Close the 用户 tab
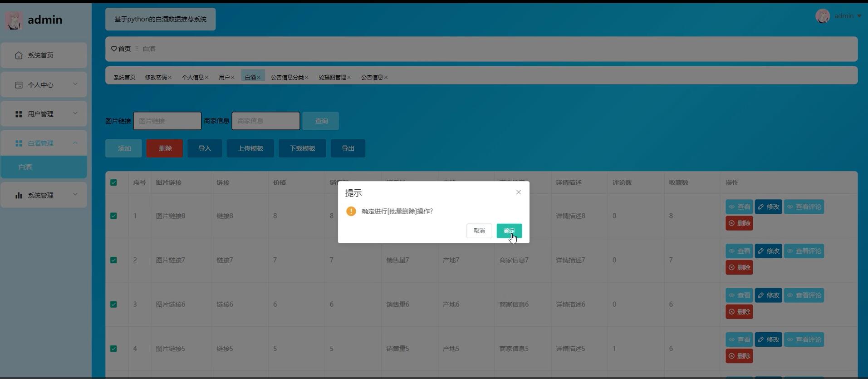The width and height of the screenshot is (868, 379). click(232, 78)
